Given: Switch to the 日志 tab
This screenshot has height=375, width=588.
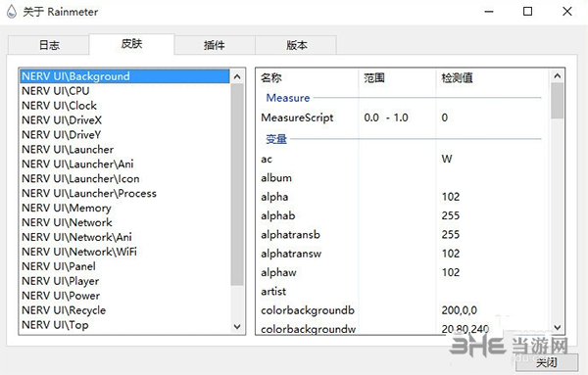Looking at the screenshot, I should 49,45.
